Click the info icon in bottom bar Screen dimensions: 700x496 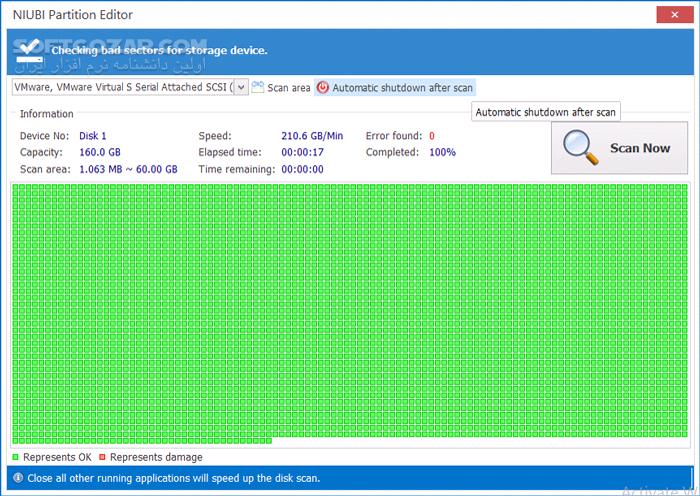point(18,478)
